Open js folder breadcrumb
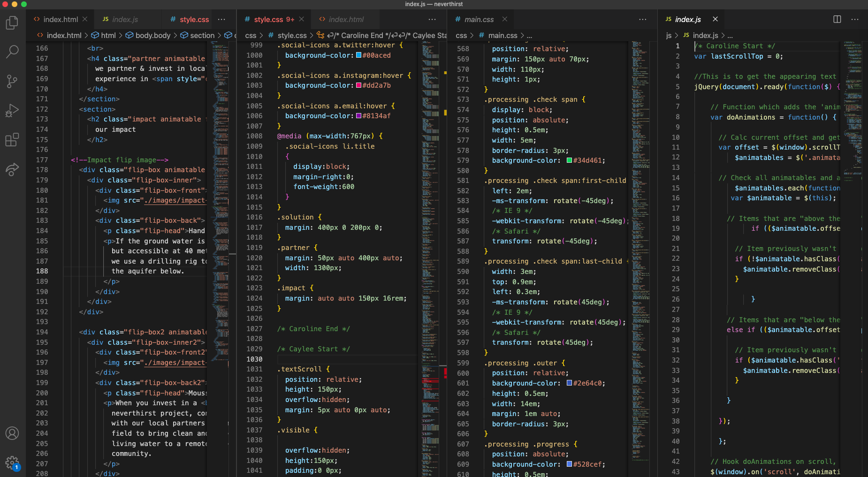This screenshot has width=868, height=477. click(x=669, y=36)
